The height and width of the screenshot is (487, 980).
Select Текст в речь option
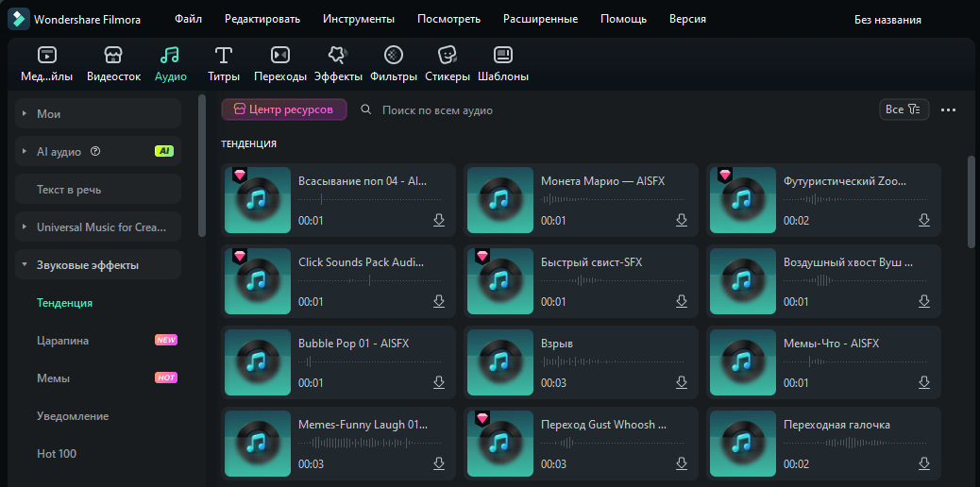(98, 189)
